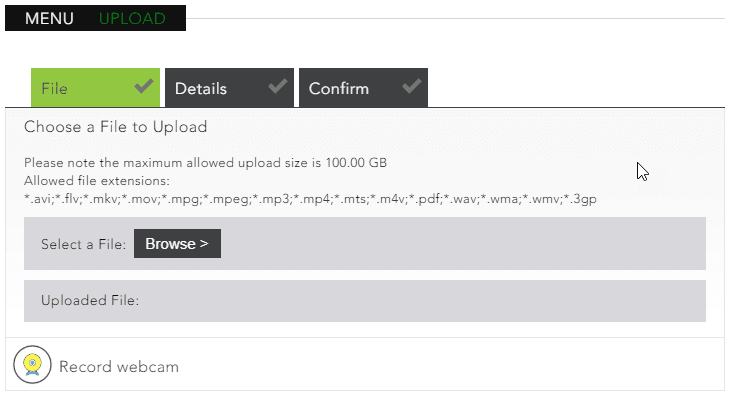Click the checkmark on Confirm tab
Image resolution: width=732 pixels, height=396 pixels.
tap(412, 86)
